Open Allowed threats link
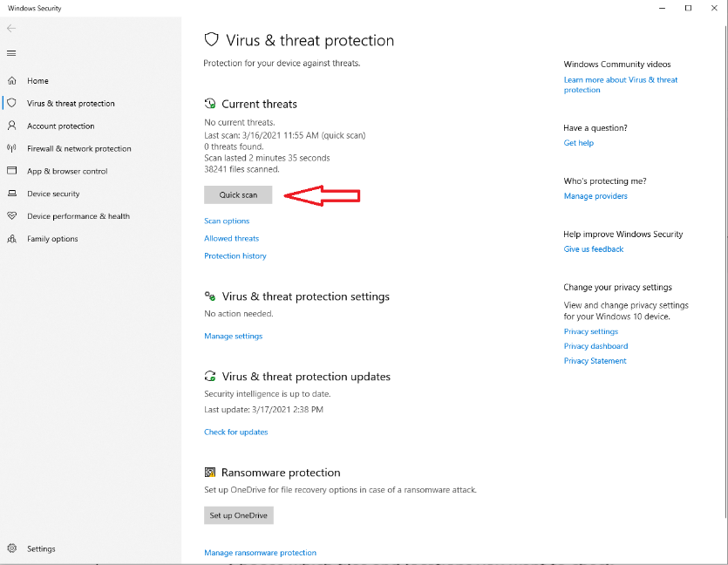Screen dimensions: 728x565 [x=231, y=238]
